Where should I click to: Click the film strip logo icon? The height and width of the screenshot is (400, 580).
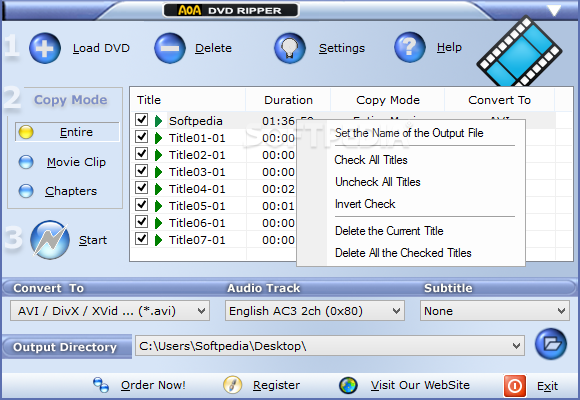[x=520, y=51]
